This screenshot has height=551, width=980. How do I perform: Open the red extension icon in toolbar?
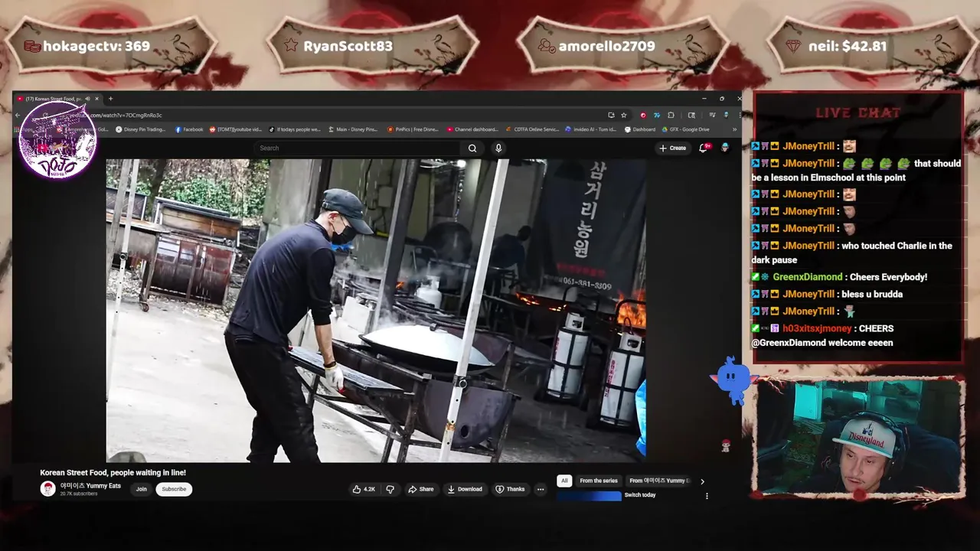point(643,115)
